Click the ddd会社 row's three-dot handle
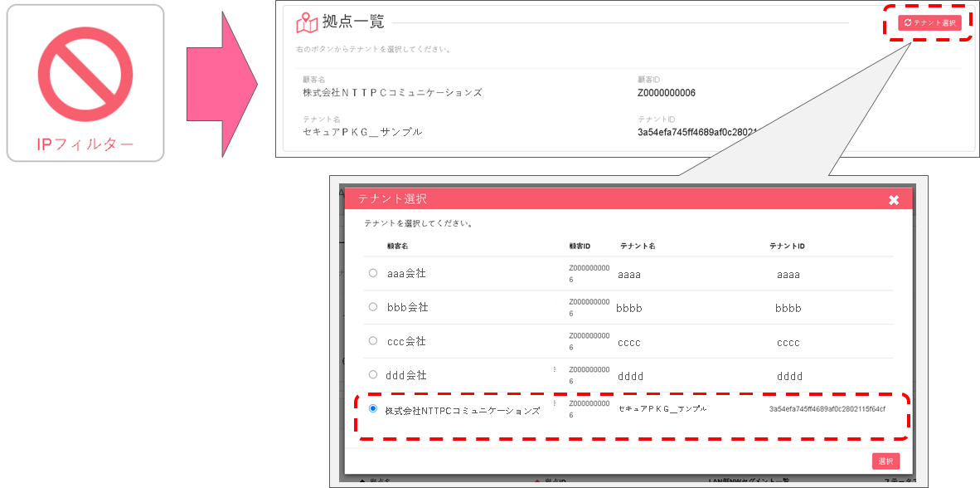The image size is (980, 488). (x=555, y=369)
